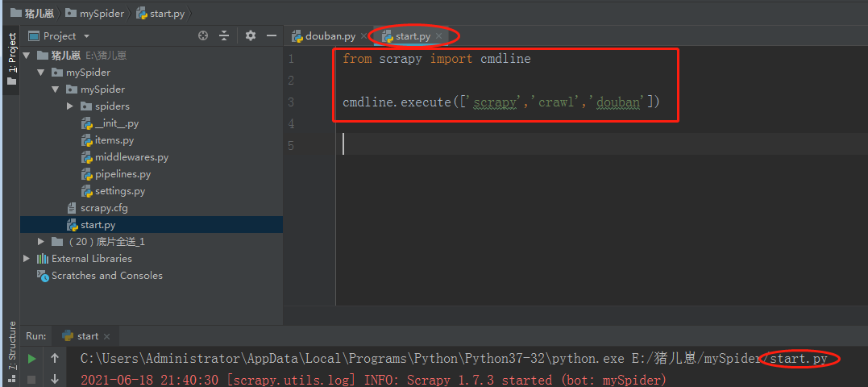868x387 pixels.
Task: Click the down arrow in Run panel
Action: tap(55, 379)
